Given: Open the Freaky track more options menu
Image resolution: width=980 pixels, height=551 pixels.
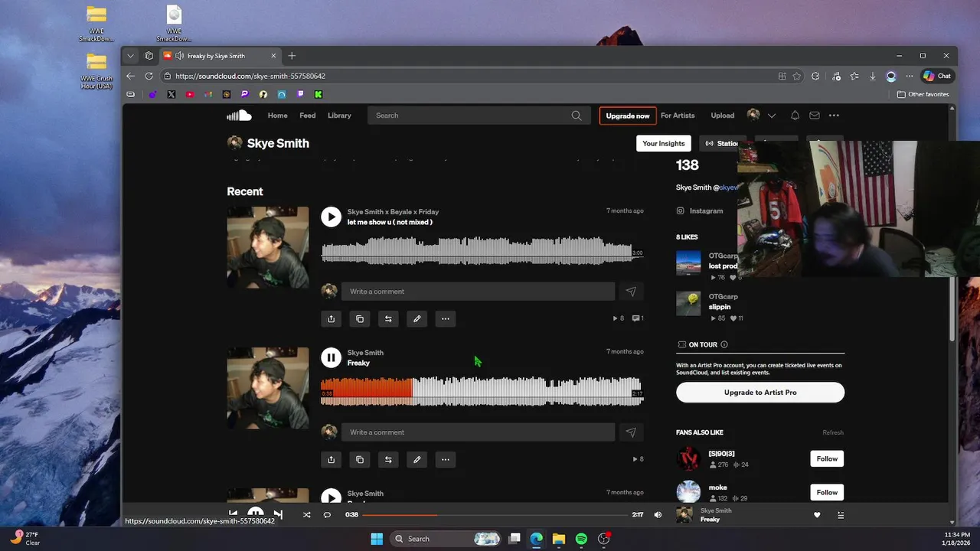Looking at the screenshot, I should coord(445,459).
